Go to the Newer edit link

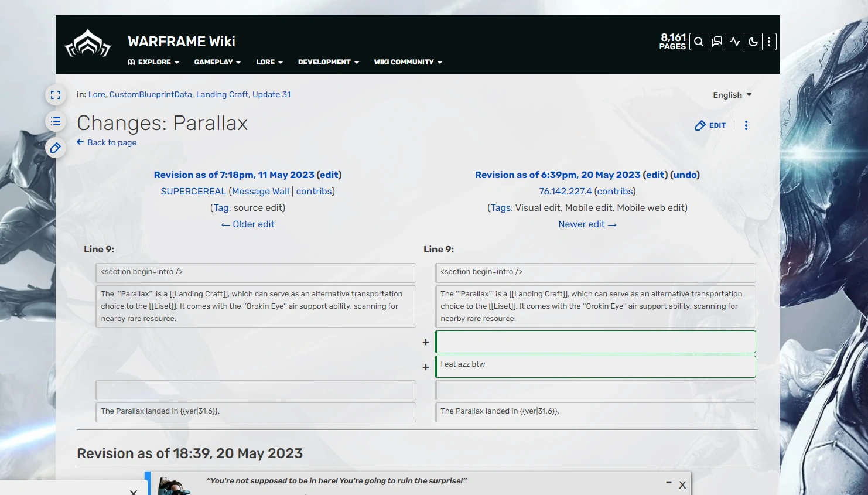pos(587,224)
